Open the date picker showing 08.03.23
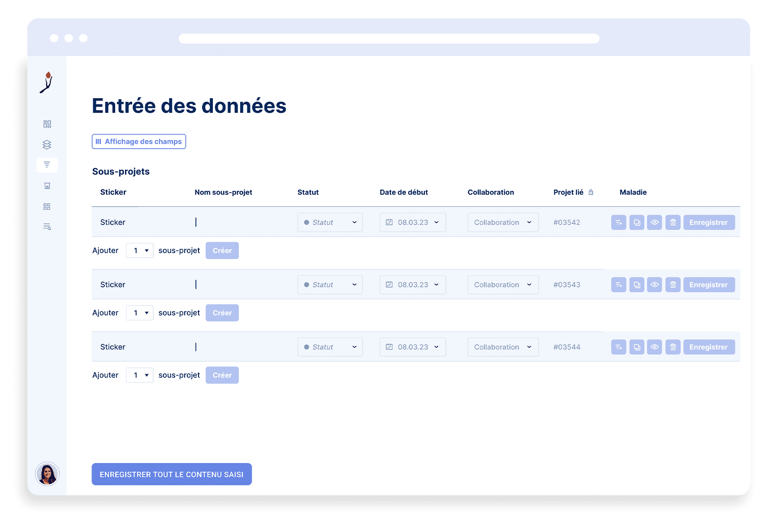This screenshot has width=777, height=532. pyautogui.click(x=412, y=222)
